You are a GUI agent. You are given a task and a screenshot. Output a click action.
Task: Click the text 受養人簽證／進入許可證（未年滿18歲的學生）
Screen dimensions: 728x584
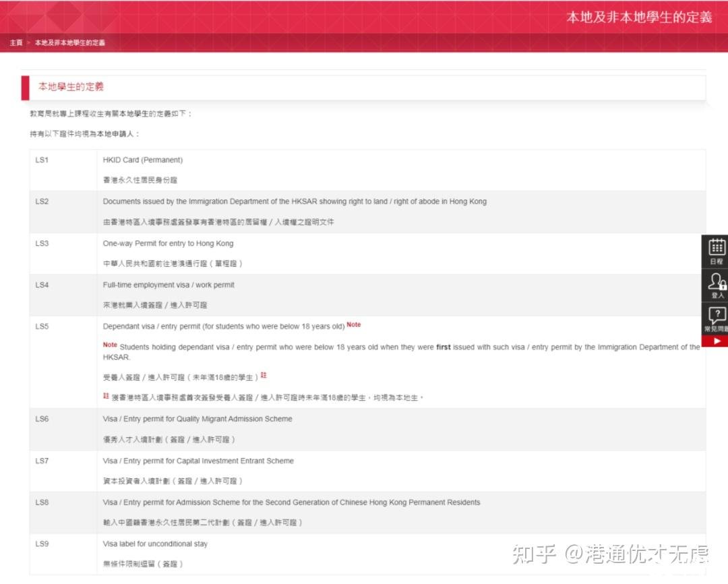click(x=181, y=378)
